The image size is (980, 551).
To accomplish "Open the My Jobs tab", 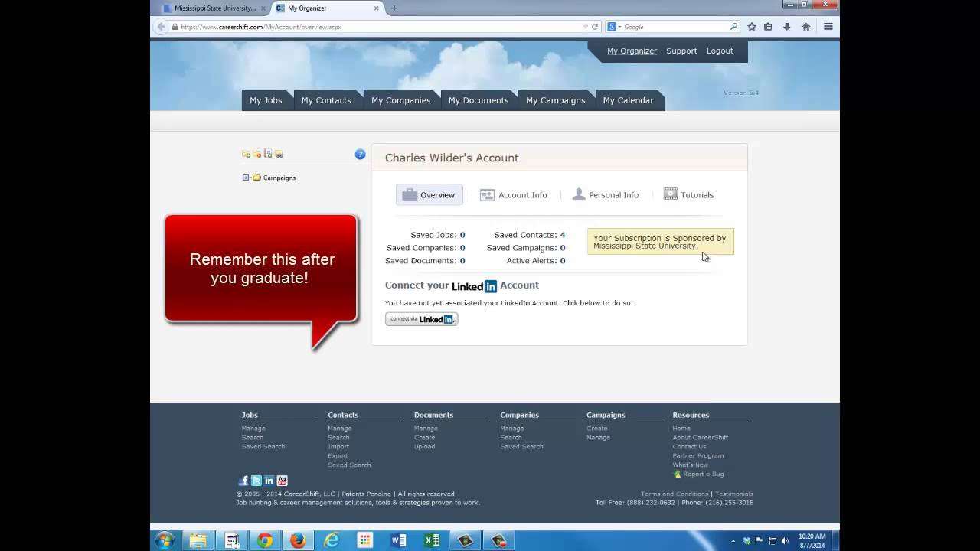I will (x=266, y=100).
